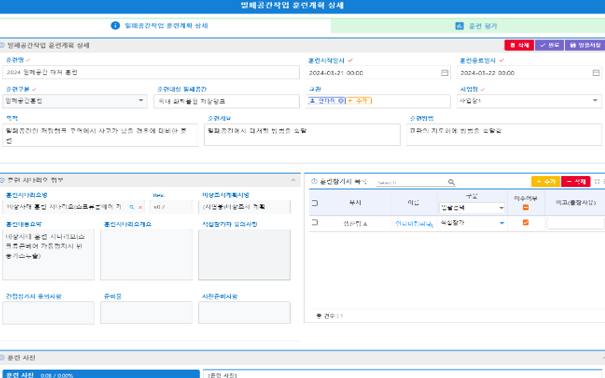Click 훈련종료일시 date field
Screen dimensions: 605x378
pyautogui.click(x=529, y=73)
